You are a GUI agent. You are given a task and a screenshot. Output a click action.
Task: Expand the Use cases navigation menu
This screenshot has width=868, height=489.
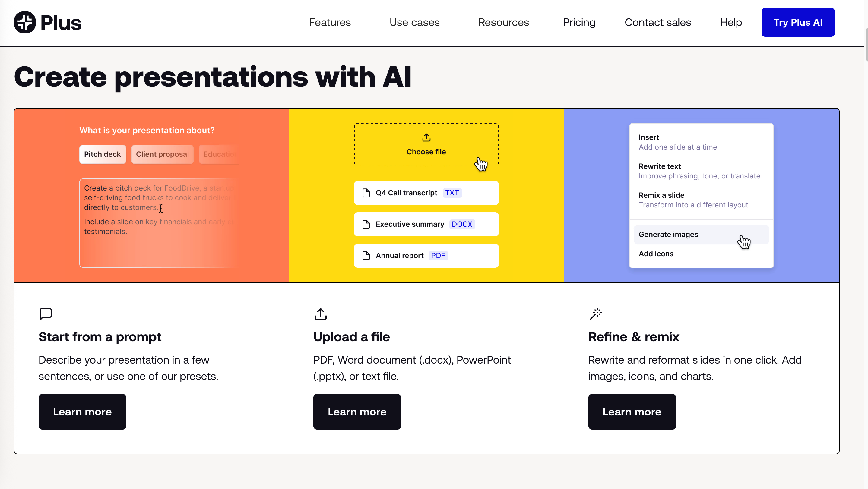click(414, 22)
